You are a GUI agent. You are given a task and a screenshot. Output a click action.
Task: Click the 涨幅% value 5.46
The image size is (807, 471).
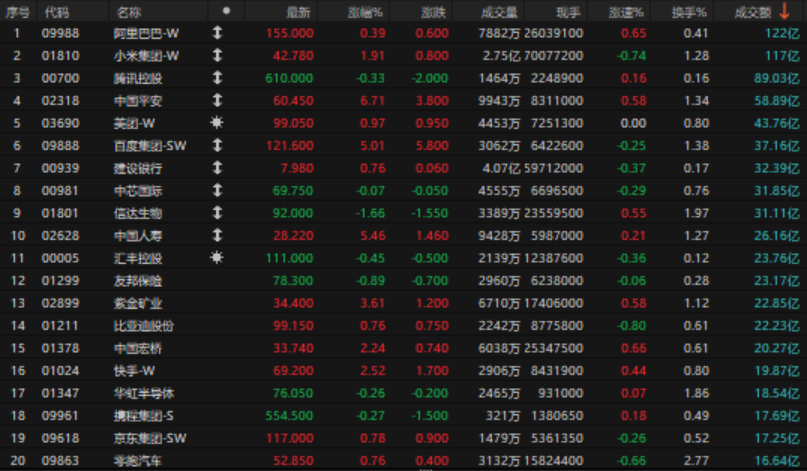click(x=373, y=236)
